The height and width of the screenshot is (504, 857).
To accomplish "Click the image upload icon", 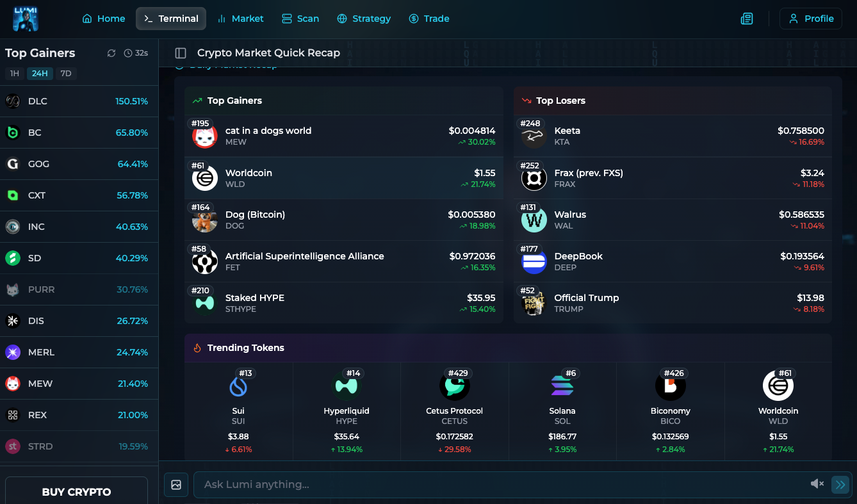I will [176, 485].
